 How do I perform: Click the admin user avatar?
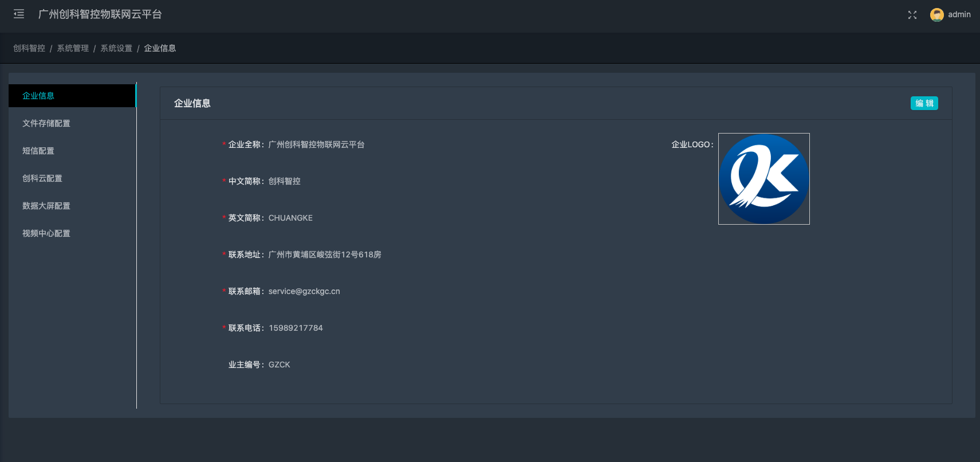(x=936, y=15)
